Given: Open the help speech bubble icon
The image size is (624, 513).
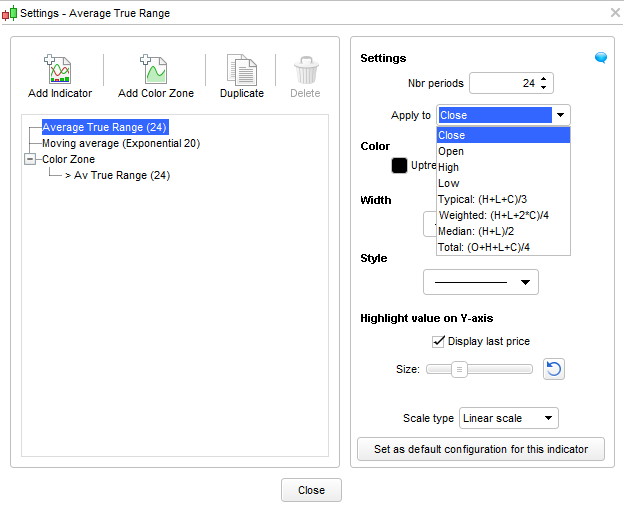Looking at the screenshot, I should point(601,58).
